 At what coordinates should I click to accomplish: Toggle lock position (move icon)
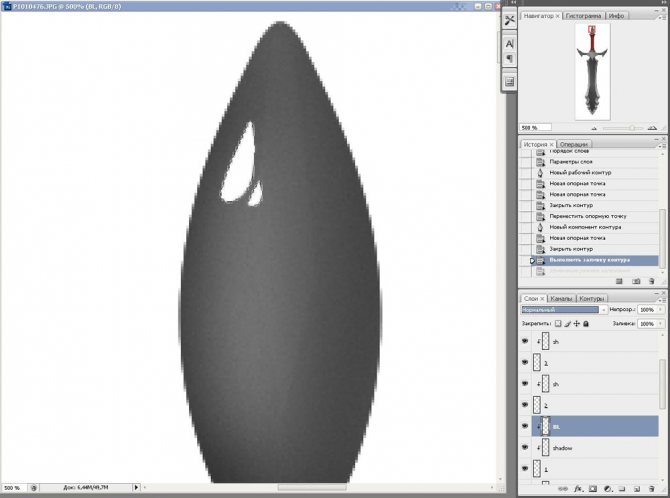click(x=577, y=324)
